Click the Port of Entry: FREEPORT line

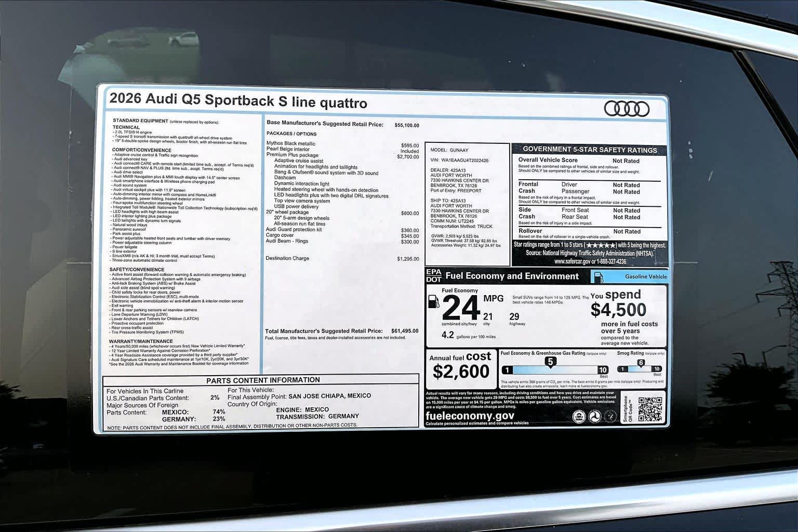[456, 191]
